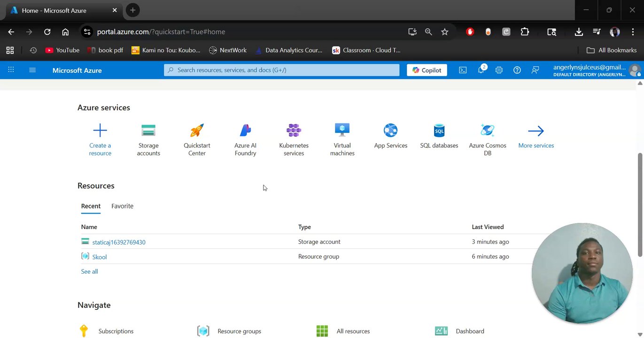
Task: Open the browser downloads icon
Action: (x=579, y=32)
